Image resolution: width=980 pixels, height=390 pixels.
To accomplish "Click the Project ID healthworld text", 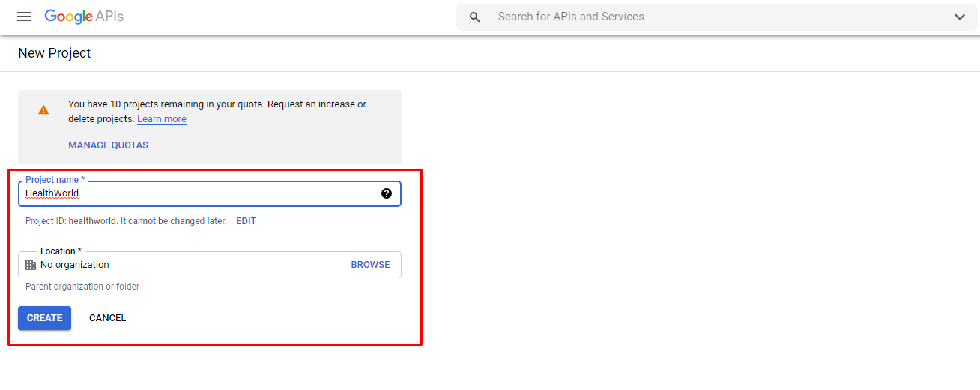I will pos(126,221).
